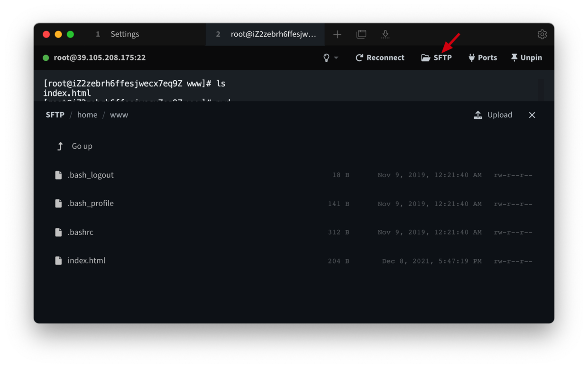Select the .bash_profile file

click(x=91, y=203)
